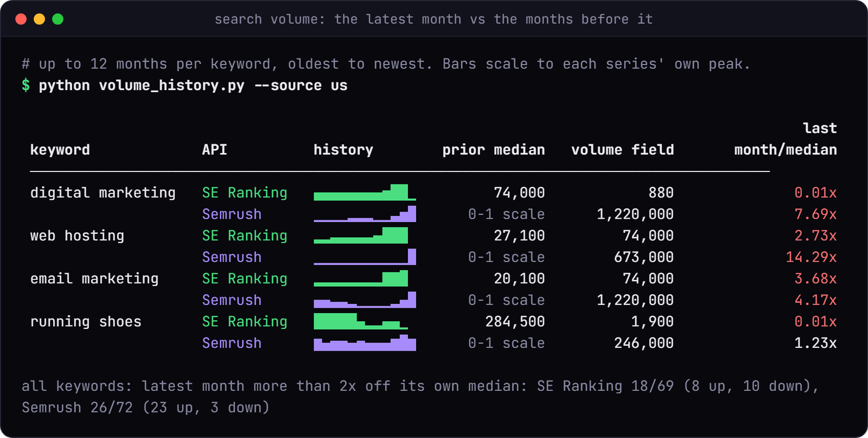Click the 'volume field' column header
868x438 pixels.
tap(622, 150)
